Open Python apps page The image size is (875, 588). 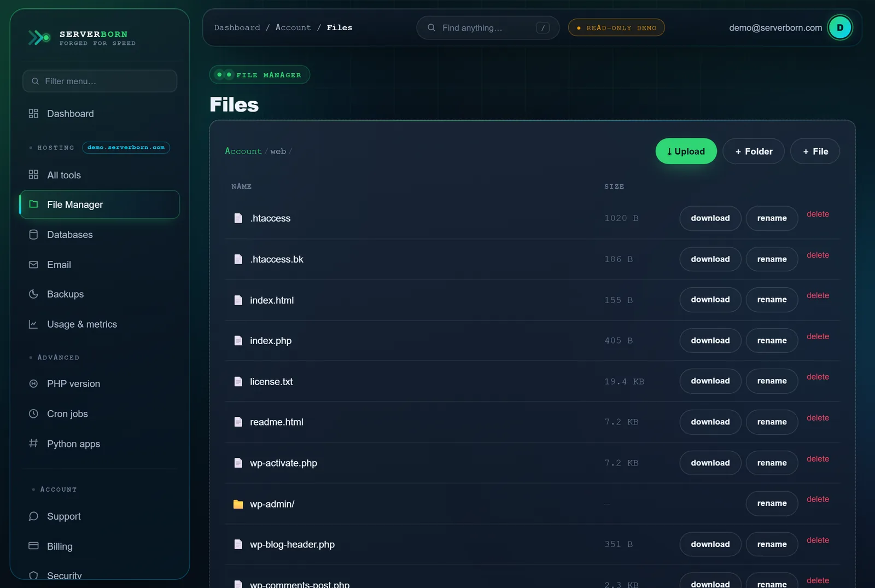(x=100, y=443)
